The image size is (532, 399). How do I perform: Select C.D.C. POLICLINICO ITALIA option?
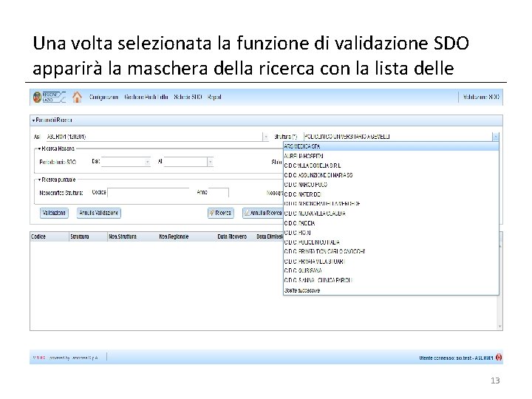391,242
